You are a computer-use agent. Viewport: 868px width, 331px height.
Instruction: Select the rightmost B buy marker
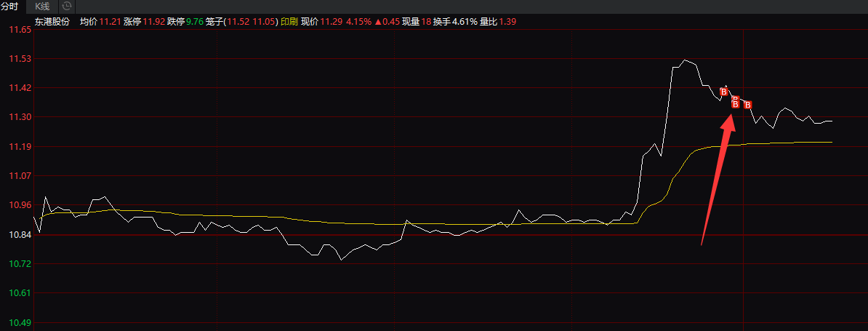(x=748, y=105)
